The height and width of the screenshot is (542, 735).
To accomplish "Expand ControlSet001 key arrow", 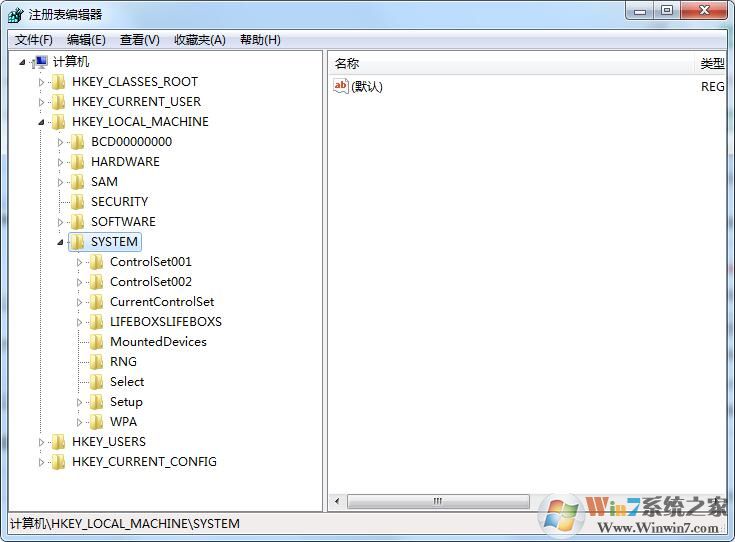I will [x=79, y=263].
